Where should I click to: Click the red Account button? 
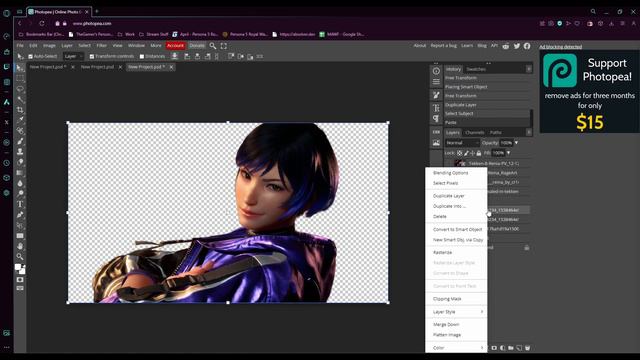click(x=176, y=46)
